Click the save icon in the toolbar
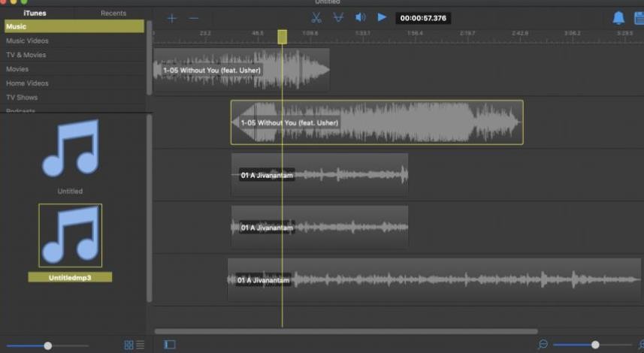 639,18
